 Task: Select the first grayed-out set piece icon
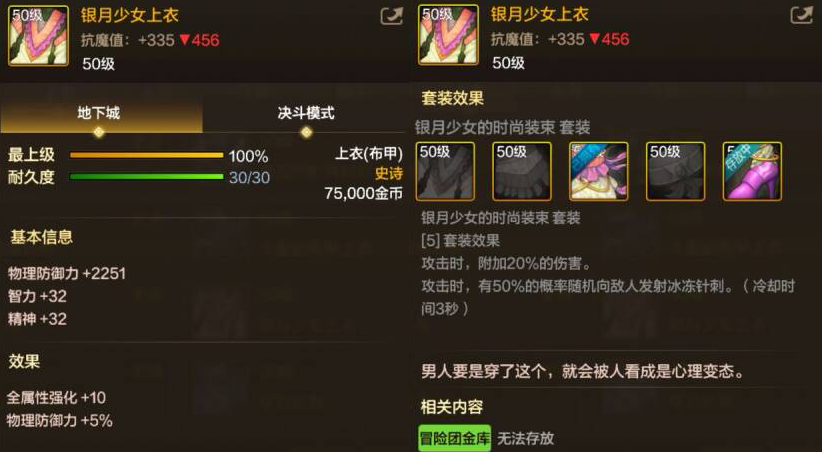445,171
